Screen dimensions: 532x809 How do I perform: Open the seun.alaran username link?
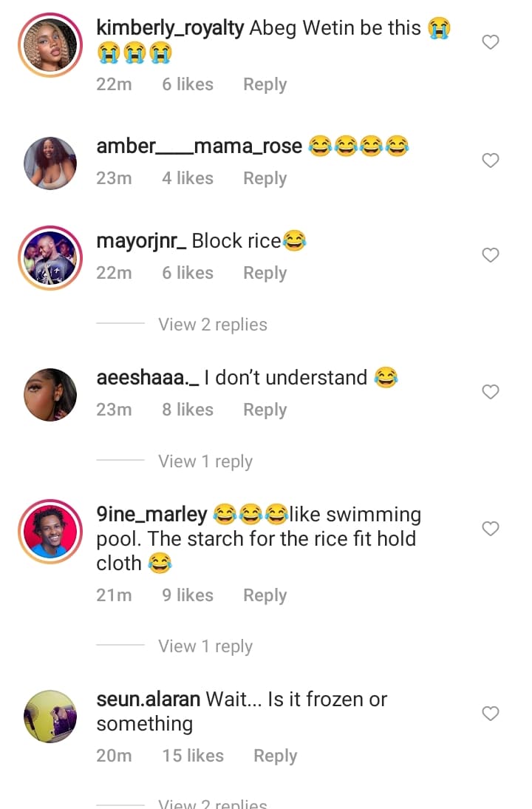[148, 699]
